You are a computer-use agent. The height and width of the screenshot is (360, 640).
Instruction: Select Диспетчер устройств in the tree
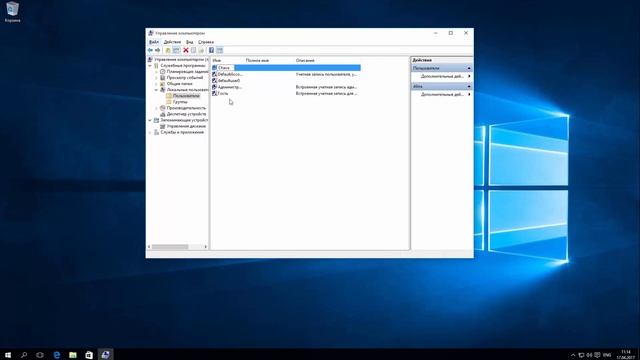tap(186, 114)
